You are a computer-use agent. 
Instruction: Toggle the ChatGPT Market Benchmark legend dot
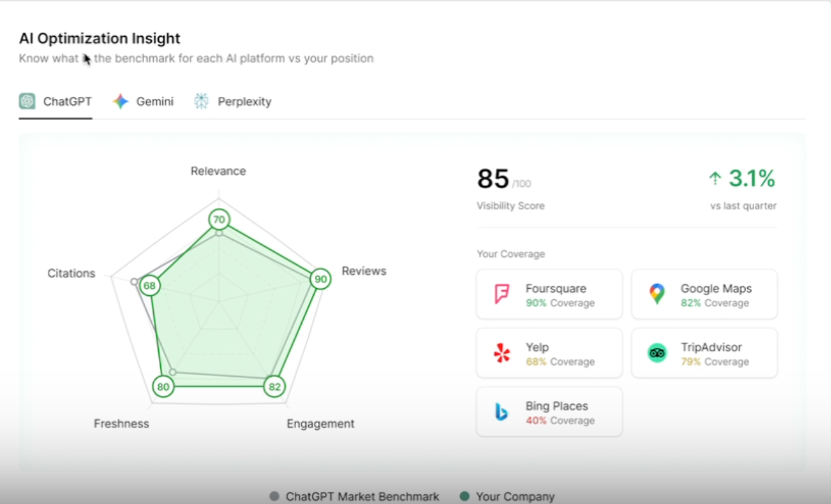point(274,496)
